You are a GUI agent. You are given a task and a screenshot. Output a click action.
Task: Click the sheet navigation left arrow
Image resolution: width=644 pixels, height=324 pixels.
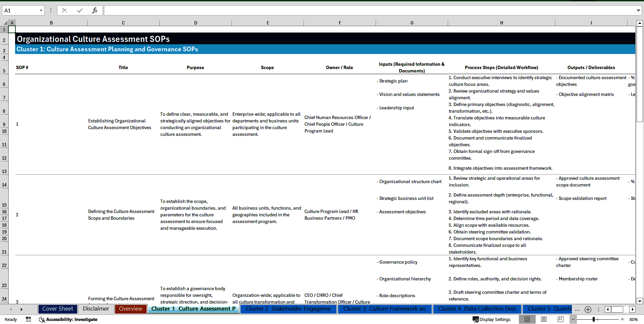[11, 309]
